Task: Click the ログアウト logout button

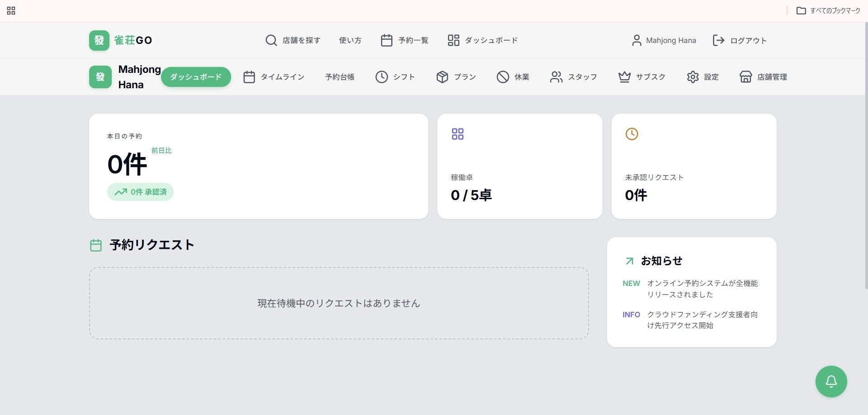Action: coord(740,40)
